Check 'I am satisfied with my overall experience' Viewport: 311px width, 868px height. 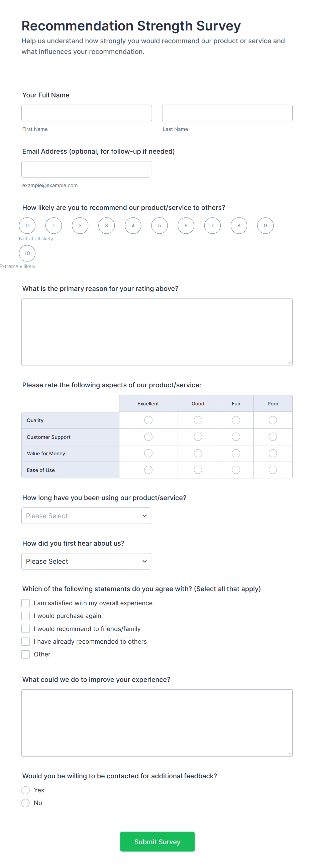[25, 603]
